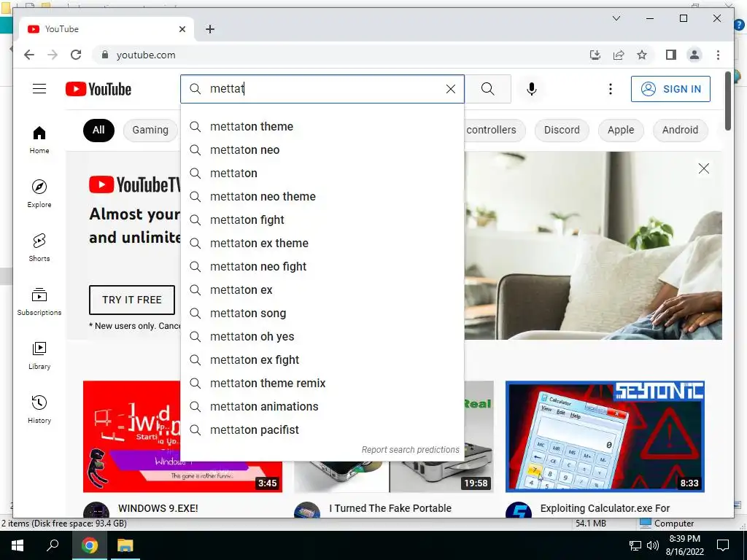Click 'Report search predictions' link
Screen dimensions: 747x560
(x=410, y=449)
